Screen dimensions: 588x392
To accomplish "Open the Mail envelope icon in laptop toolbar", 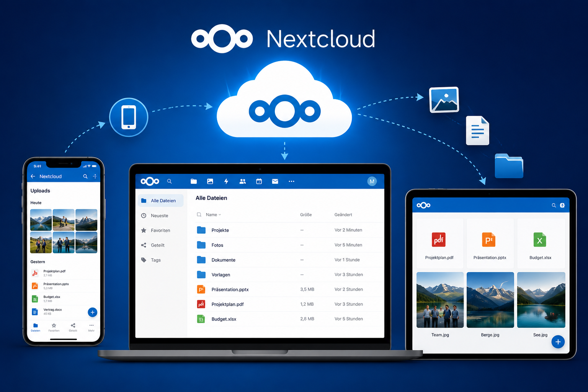I will point(275,181).
